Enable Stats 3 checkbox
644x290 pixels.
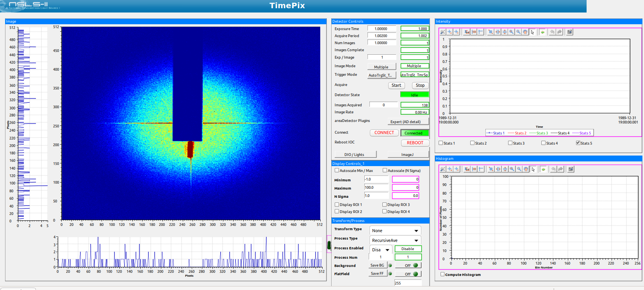(x=510, y=143)
